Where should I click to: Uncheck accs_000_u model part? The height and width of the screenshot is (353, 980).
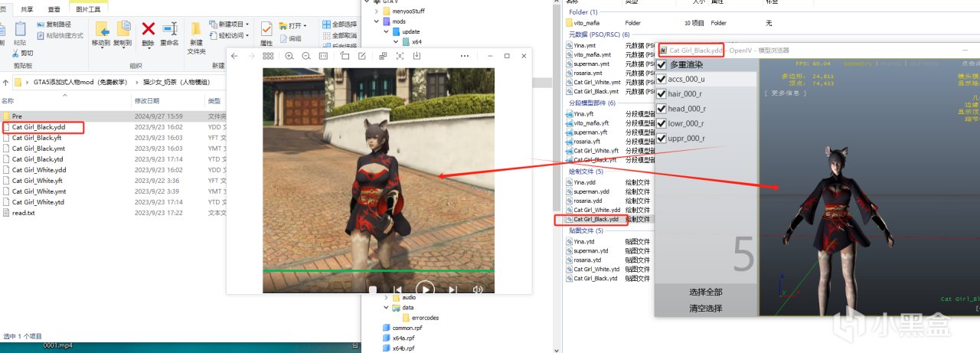pos(661,79)
